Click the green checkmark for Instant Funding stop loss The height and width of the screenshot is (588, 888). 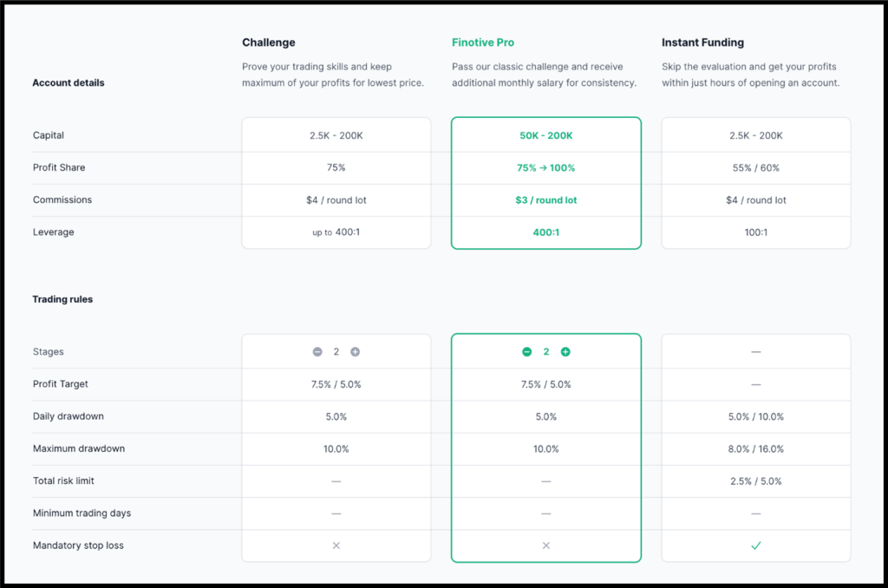(x=756, y=546)
